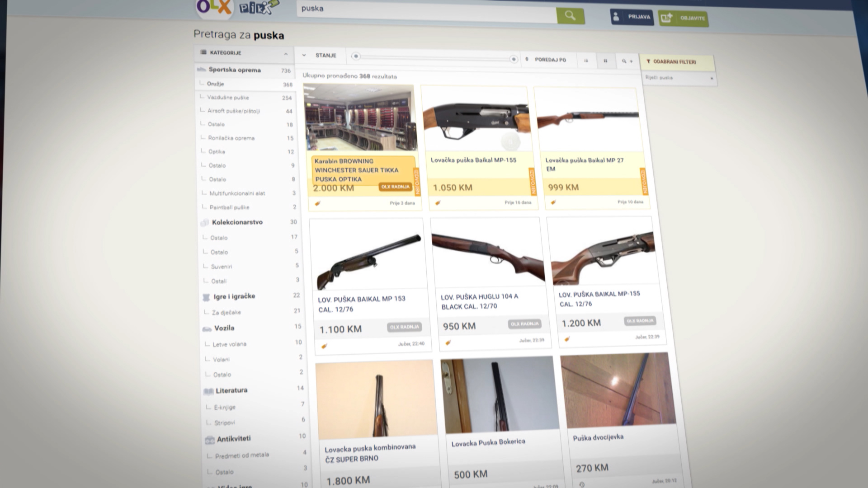Click the Igre i igračke category icon
Viewport: 868px width, 488px height.
(206, 297)
